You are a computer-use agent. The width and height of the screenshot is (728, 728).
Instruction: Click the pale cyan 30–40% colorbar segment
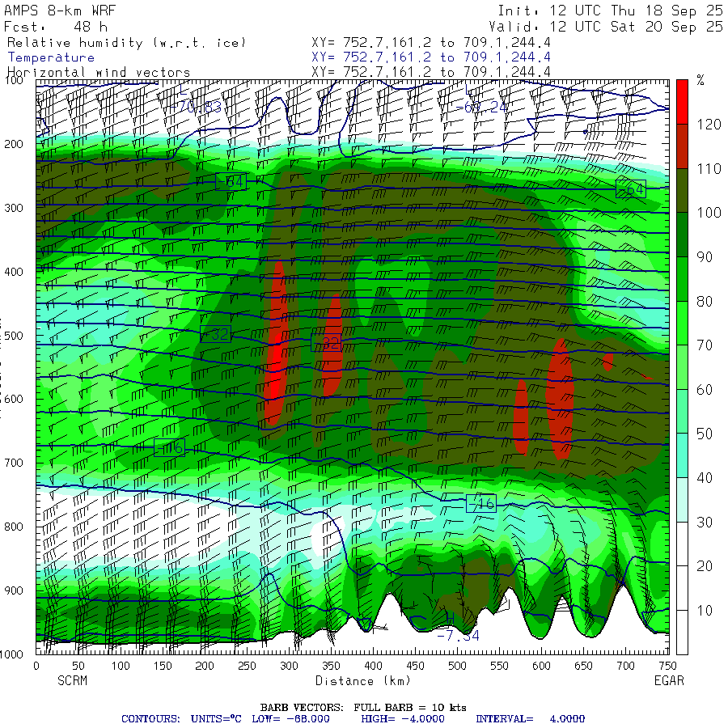(682, 500)
